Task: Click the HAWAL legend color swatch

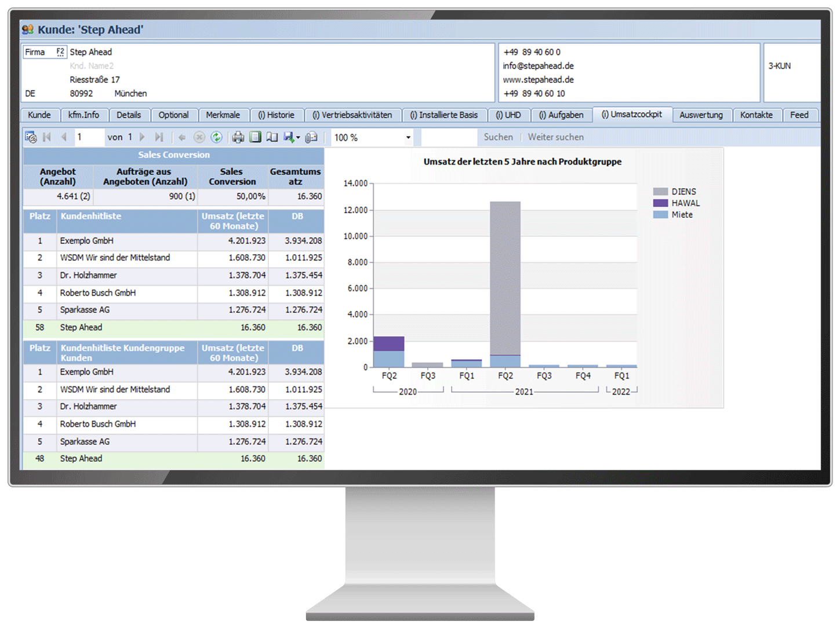Action: [x=660, y=203]
